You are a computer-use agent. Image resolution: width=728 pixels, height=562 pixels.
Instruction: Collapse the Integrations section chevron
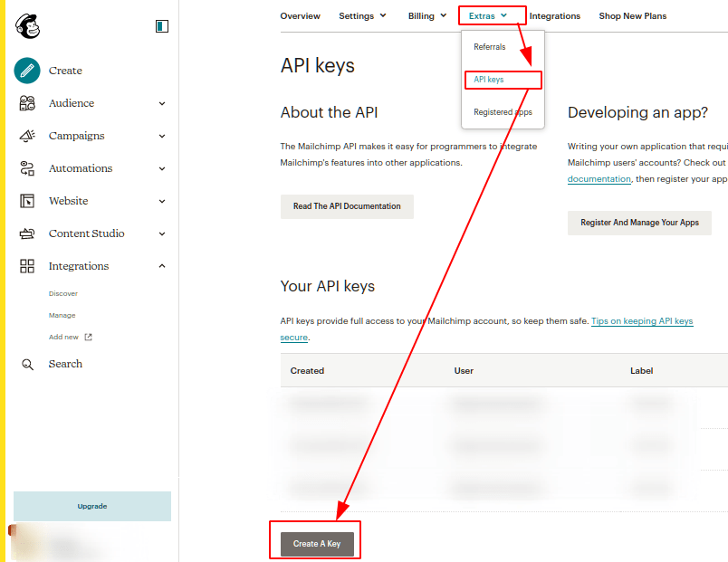point(162,266)
